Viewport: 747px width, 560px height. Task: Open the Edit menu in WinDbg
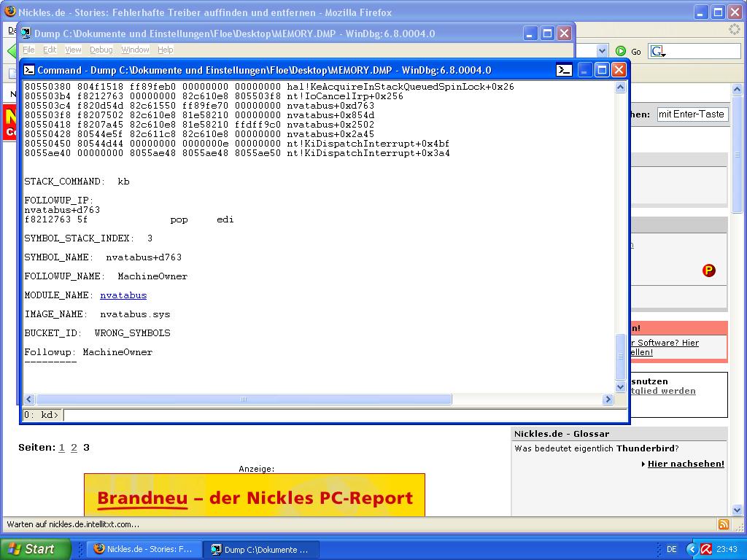(50, 50)
